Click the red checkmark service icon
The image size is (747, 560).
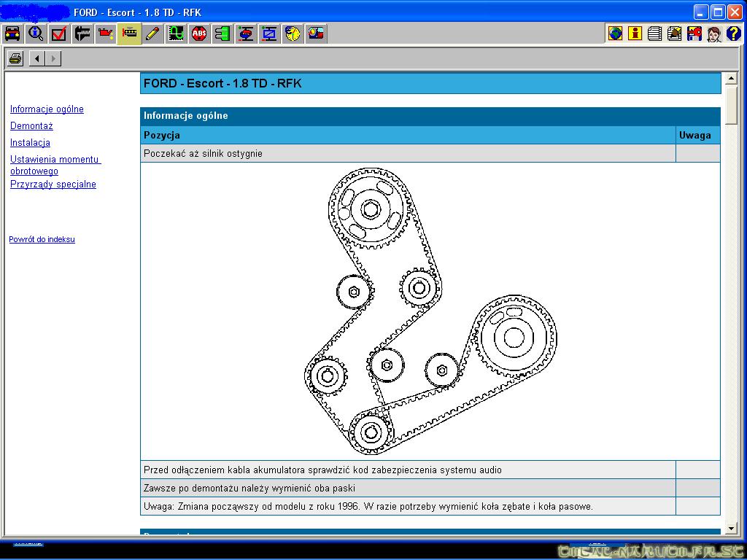pos(59,34)
